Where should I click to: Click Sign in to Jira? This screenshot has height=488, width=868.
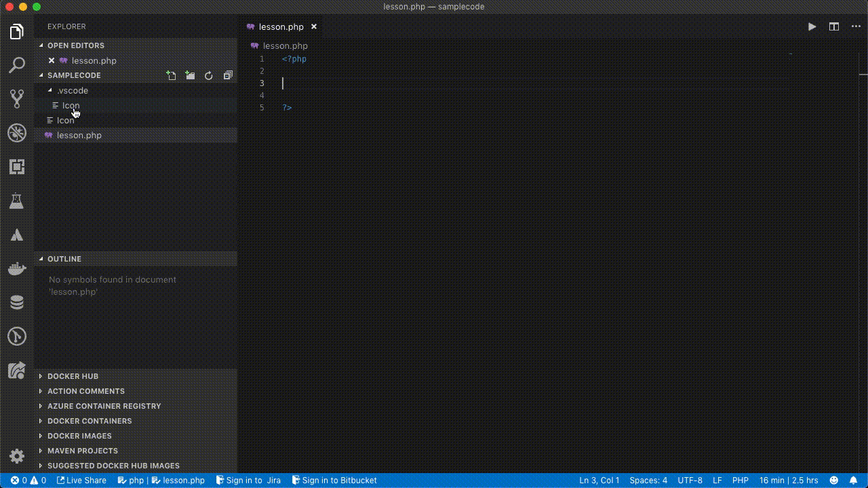point(248,481)
